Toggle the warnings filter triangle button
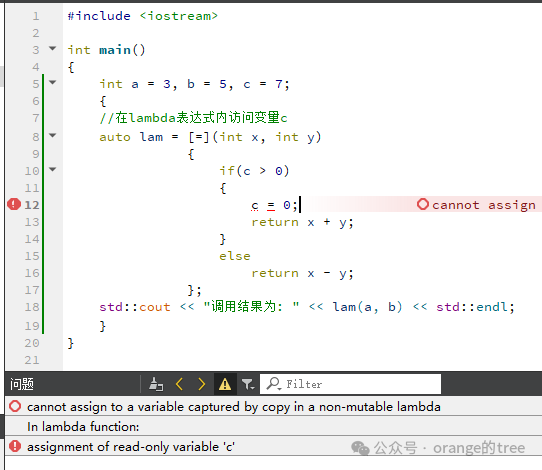 click(x=225, y=384)
